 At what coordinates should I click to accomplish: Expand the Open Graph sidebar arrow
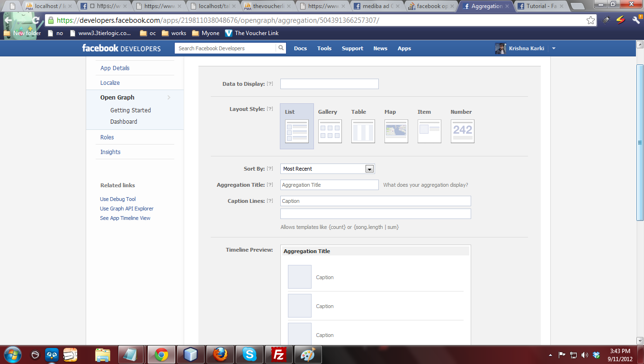pyautogui.click(x=169, y=98)
